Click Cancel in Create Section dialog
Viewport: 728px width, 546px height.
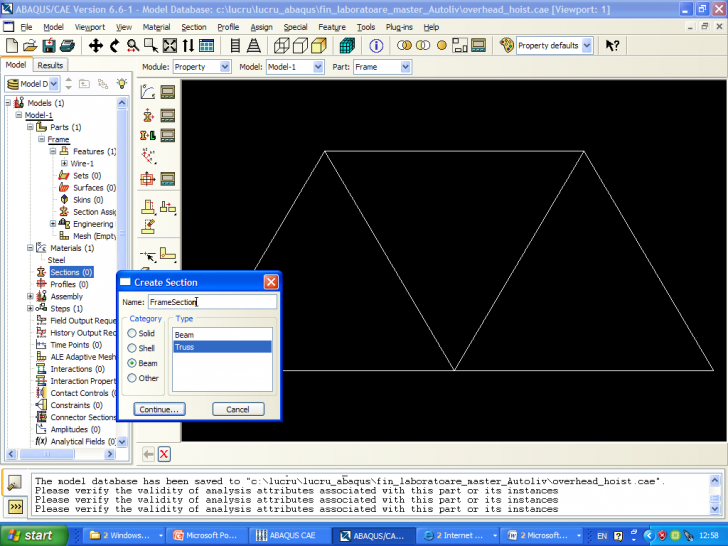tap(238, 409)
